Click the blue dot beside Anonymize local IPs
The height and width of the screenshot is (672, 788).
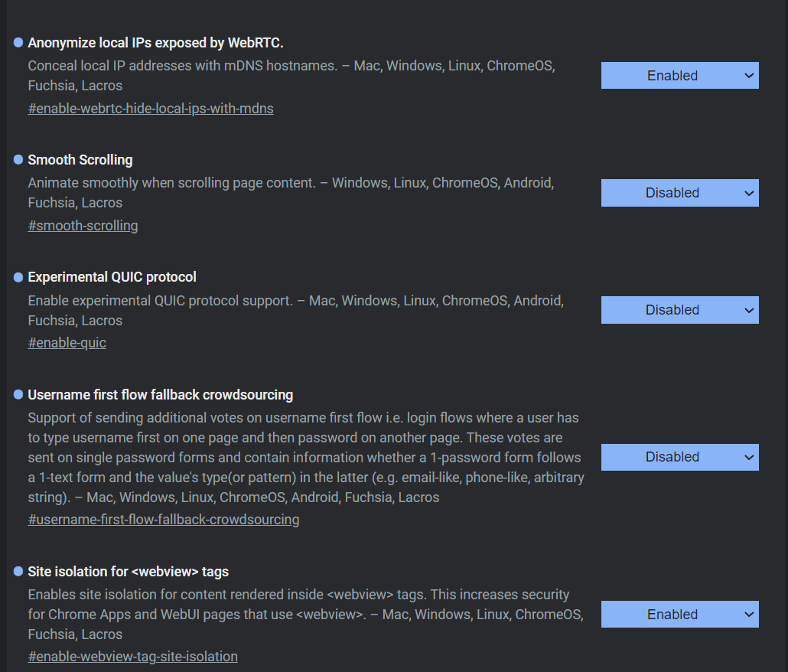pyautogui.click(x=18, y=42)
